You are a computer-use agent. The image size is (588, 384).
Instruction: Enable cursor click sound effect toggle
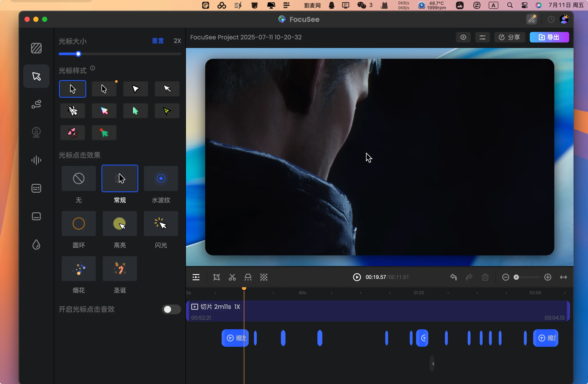pyautogui.click(x=171, y=309)
